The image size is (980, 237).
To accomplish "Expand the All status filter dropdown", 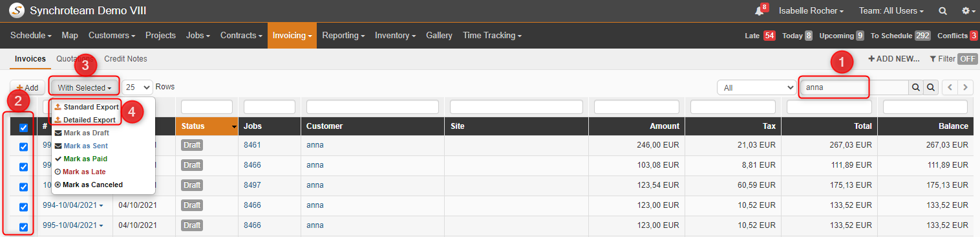I will 756,87.
